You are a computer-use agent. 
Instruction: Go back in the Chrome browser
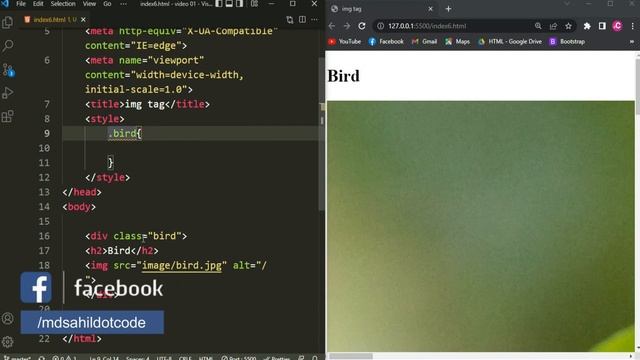pos(332,26)
